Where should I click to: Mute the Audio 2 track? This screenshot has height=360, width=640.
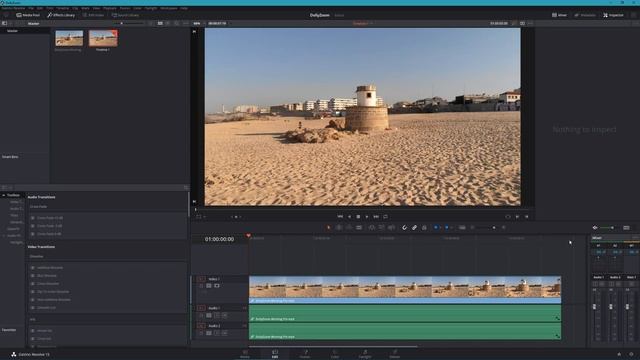224,333
